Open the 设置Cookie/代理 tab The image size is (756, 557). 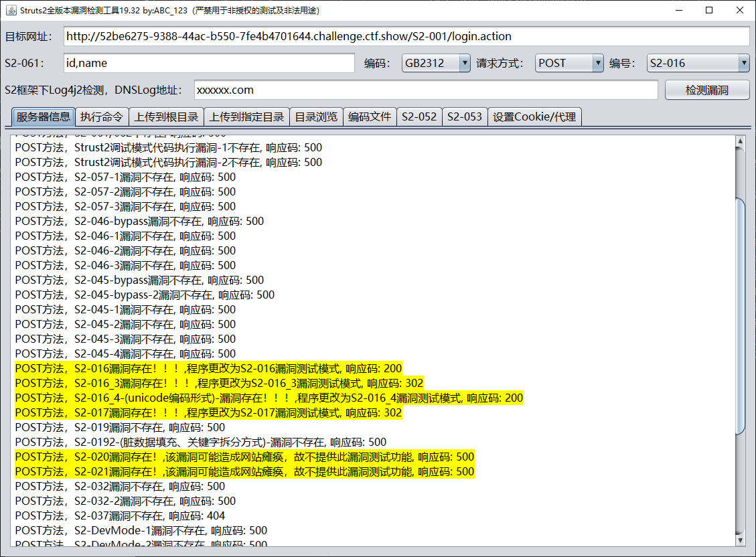[x=534, y=116]
